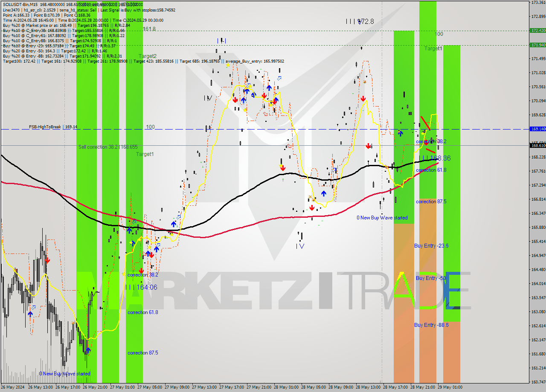Screen dimensions: 546x392
Task: Click the '28 May 01:00' time axis label
Action: tap(286, 387)
